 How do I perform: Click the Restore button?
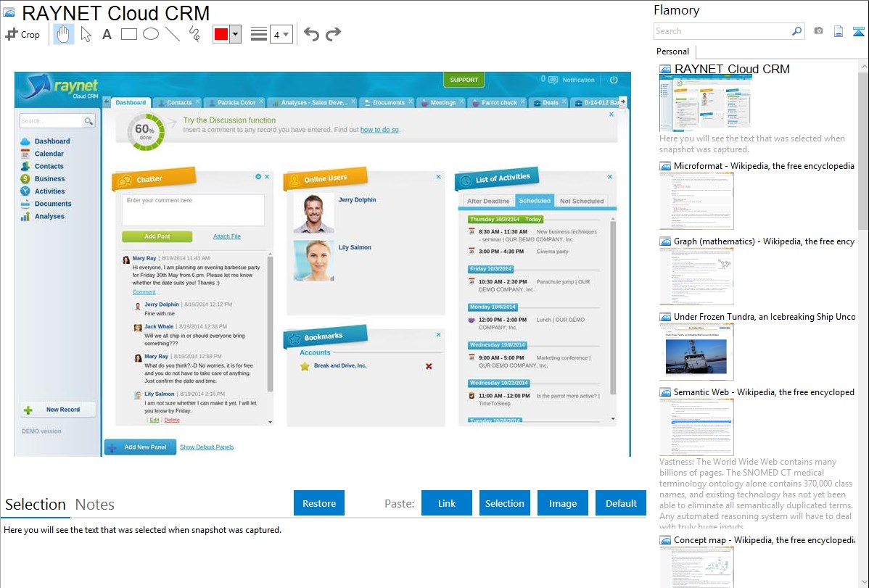click(318, 503)
